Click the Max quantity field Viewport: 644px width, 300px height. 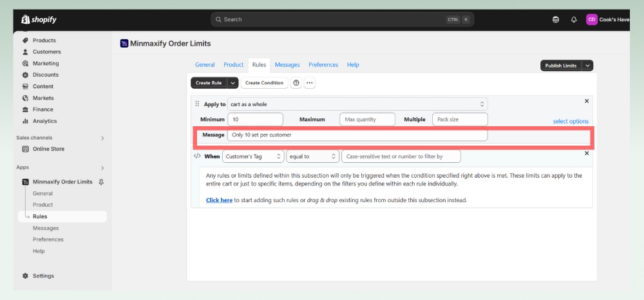(367, 120)
